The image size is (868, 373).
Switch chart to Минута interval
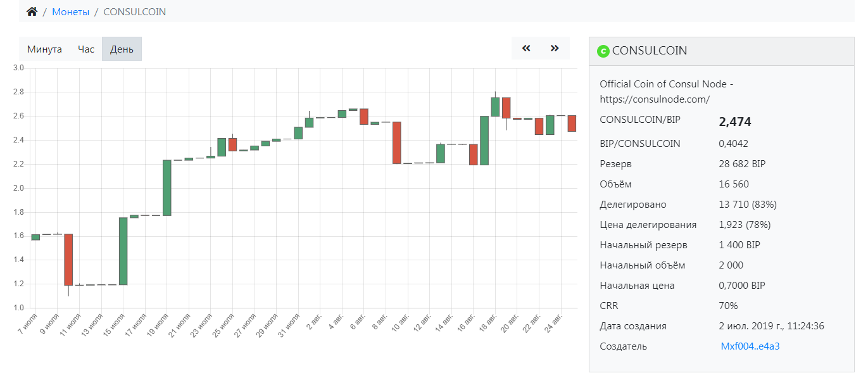[44, 49]
